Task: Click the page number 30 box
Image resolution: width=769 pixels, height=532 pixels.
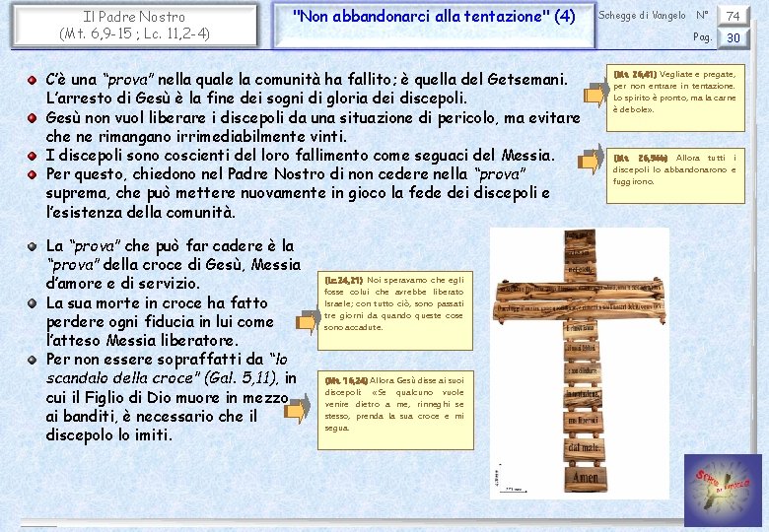Action: 733,37
